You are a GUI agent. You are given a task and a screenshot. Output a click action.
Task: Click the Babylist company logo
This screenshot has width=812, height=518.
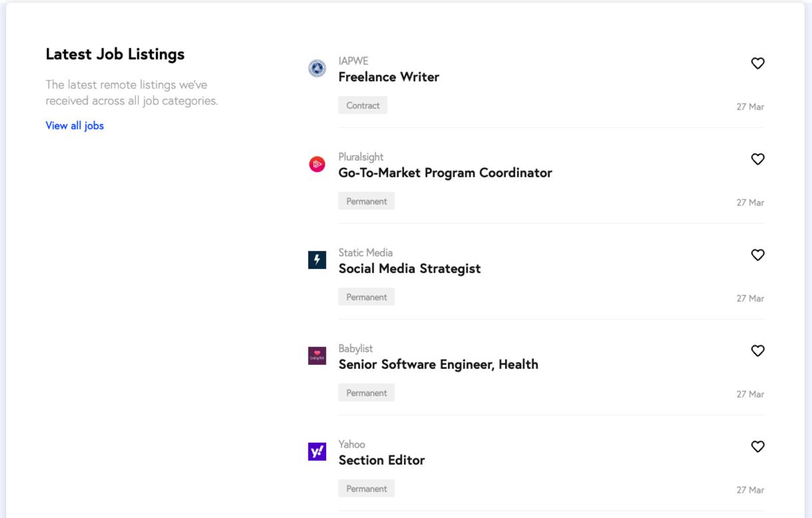(317, 356)
